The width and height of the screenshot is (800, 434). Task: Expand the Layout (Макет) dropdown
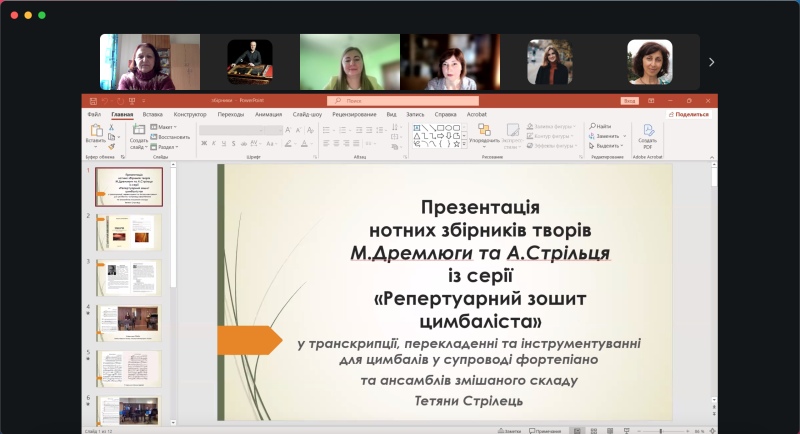coord(166,127)
